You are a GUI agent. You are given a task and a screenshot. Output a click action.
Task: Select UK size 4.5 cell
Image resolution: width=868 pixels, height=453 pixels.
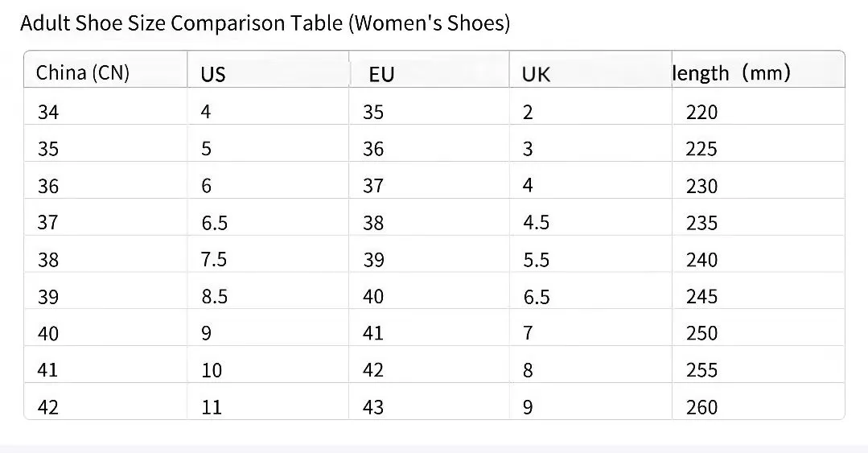click(537, 223)
